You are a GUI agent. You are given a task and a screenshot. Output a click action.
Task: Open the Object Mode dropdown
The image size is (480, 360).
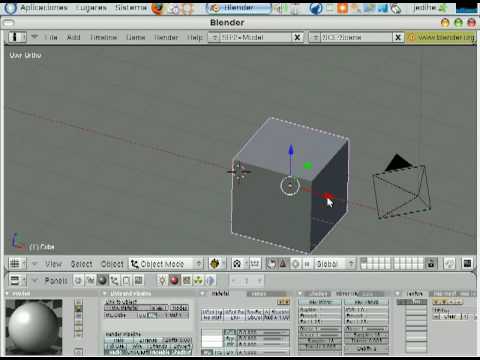point(166,264)
